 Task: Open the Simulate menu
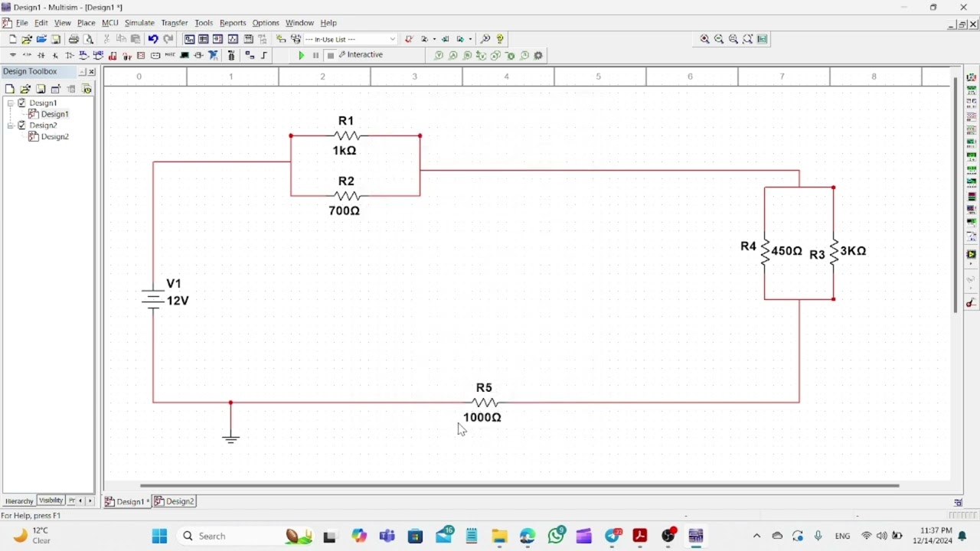(x=139, y=23)
